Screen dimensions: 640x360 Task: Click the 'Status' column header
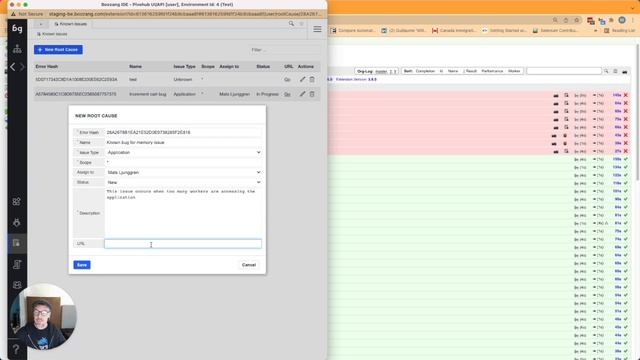click(x=263, y=67)
